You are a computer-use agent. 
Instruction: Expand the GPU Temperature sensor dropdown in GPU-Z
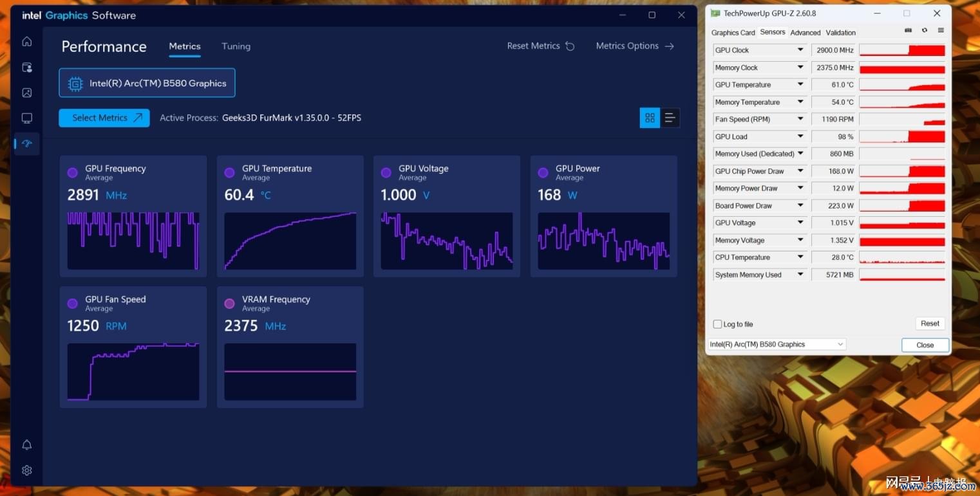(800, 85)
